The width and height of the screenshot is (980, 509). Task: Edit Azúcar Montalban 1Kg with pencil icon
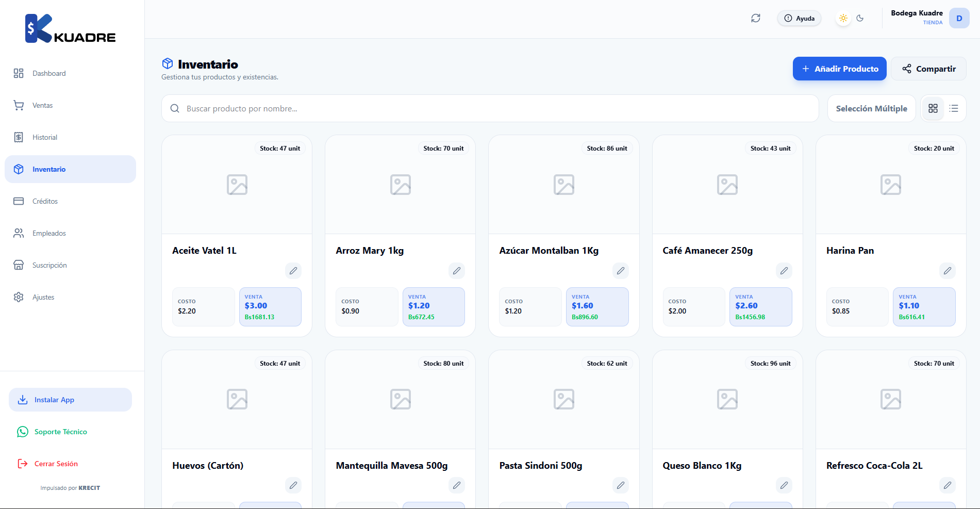(621, 271)
